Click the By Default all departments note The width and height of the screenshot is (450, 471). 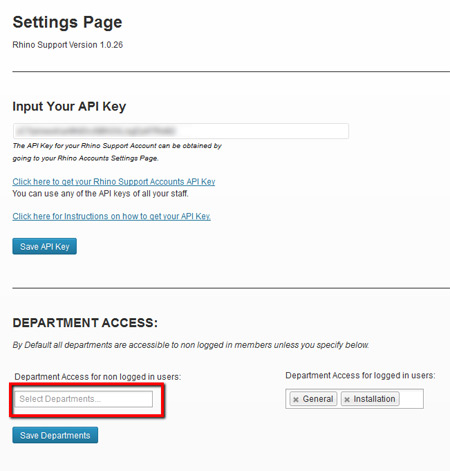(x=191, y=345)
